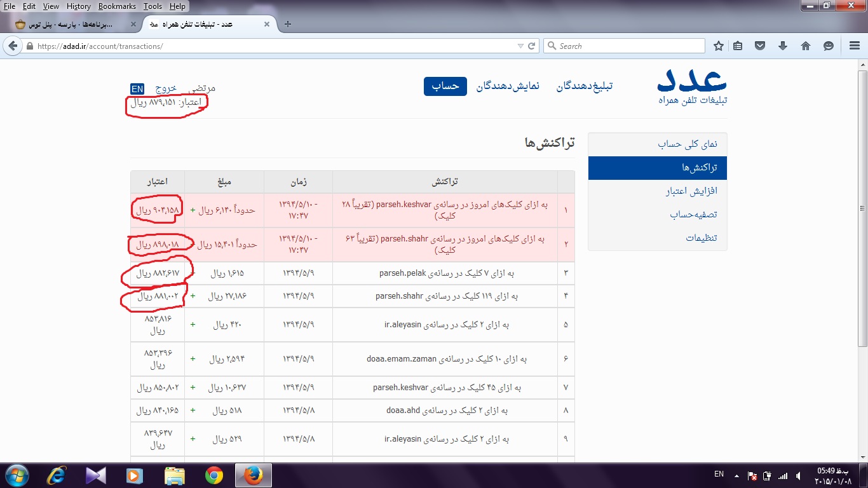Click the خروج logout link

click(x=165, y=88)
